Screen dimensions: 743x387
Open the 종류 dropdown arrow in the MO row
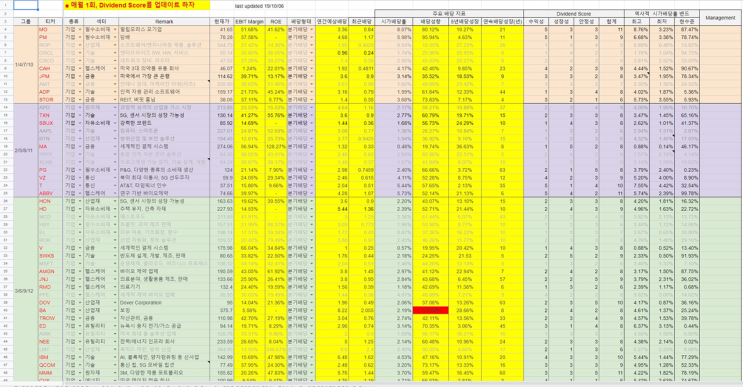pyautogui.click(x=80, y=29)
